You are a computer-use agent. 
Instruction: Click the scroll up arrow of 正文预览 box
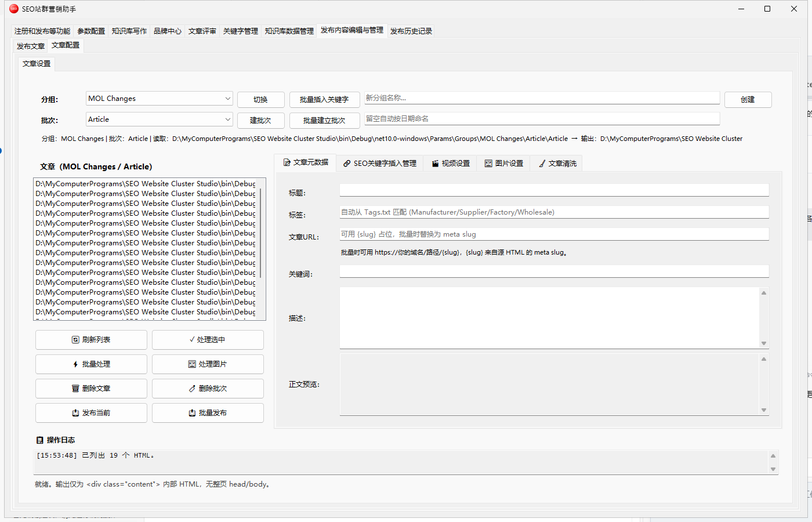pyautogui.click(x=764, y=359)
